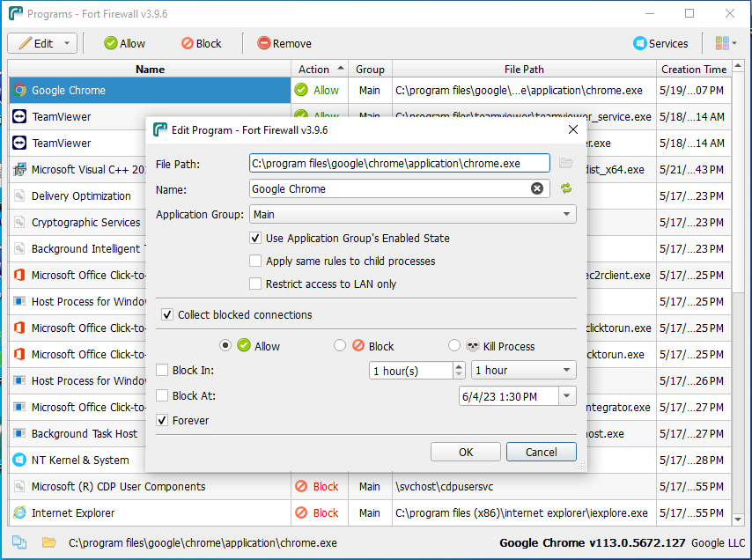
Task: Select the Kill Process radio option
Action: point(454,346)
